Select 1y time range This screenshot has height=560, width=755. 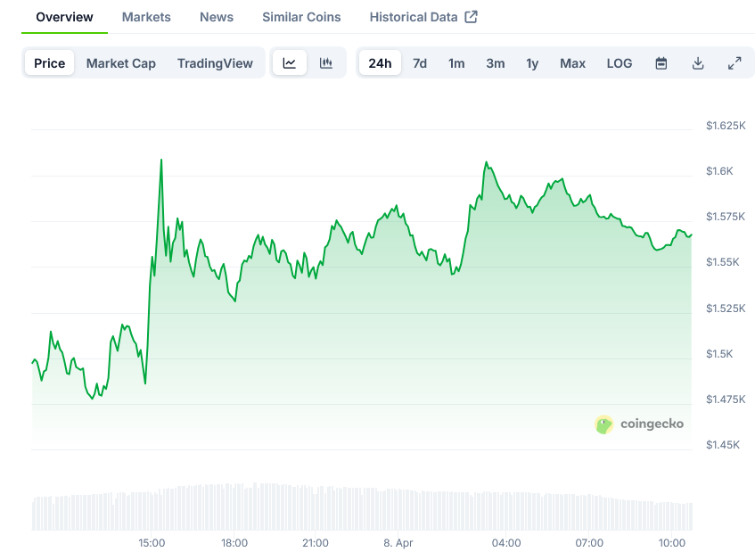tap(532, 63)
